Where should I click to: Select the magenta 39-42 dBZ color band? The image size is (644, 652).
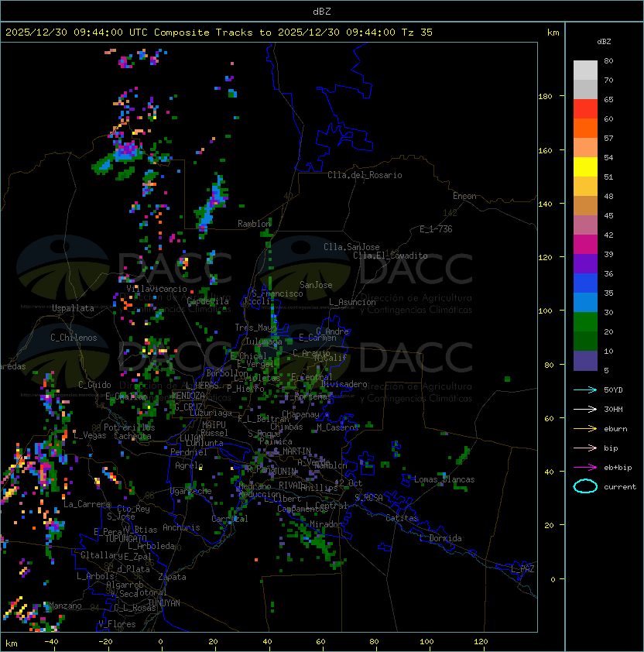[x=585, y=245]
